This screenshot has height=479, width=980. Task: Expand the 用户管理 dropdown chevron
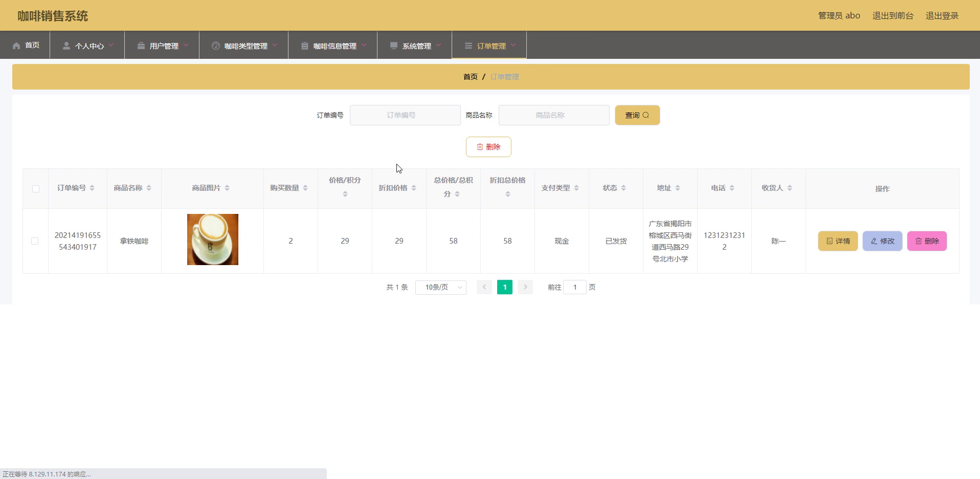[x=186, y=45]
